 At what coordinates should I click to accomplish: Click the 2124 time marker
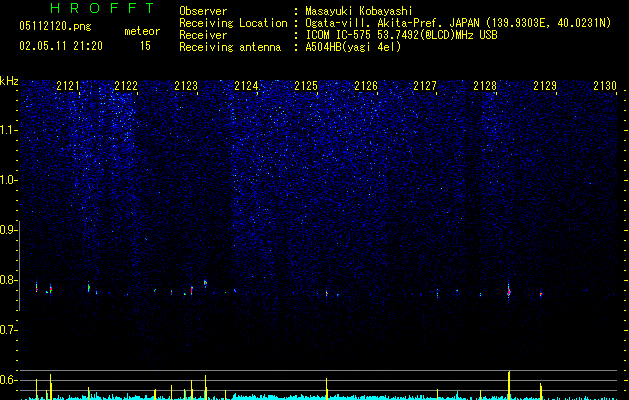click(x=246, y=86)
